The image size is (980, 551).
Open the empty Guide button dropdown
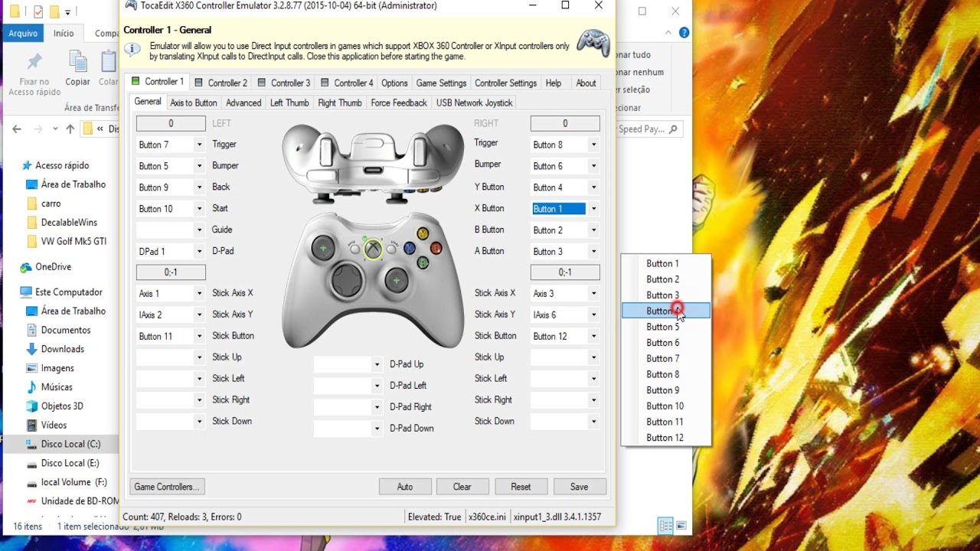click(199, 230)
